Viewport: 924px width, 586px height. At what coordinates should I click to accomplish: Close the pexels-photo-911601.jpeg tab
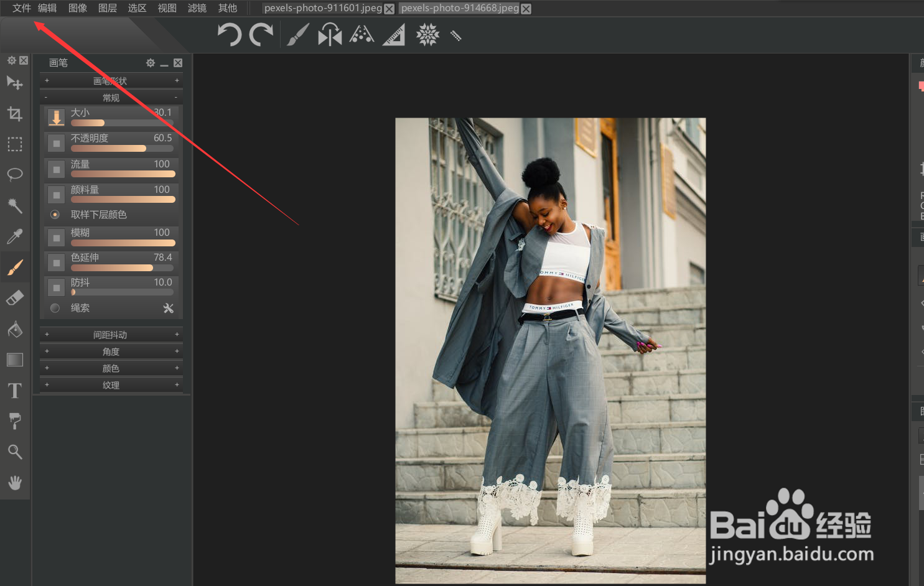pos(390,9)
